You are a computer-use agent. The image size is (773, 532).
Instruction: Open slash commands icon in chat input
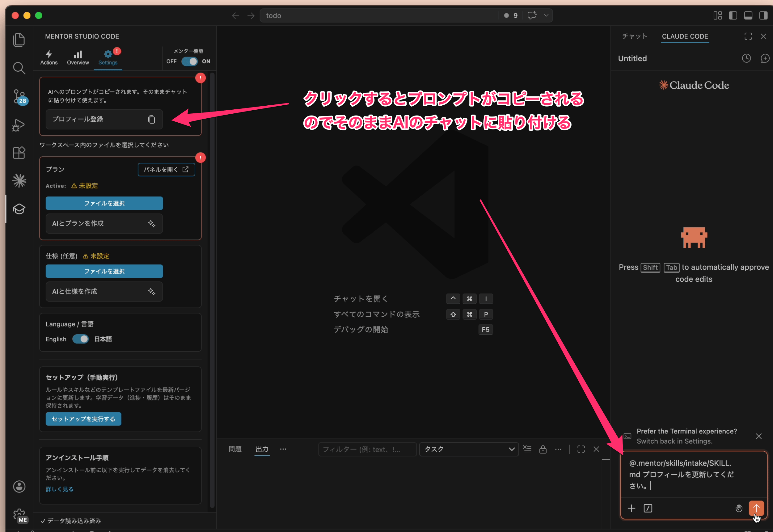(x=648, y=508)
